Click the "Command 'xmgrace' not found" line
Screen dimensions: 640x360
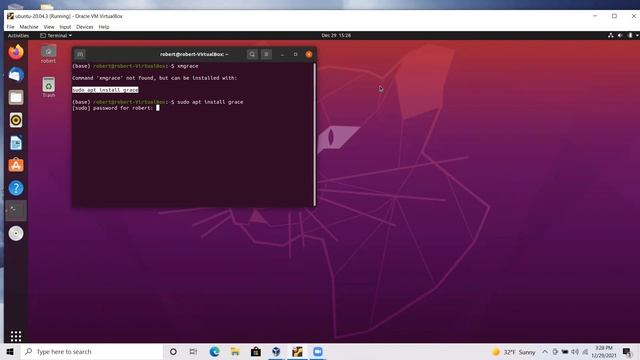[x=154, y=78]
